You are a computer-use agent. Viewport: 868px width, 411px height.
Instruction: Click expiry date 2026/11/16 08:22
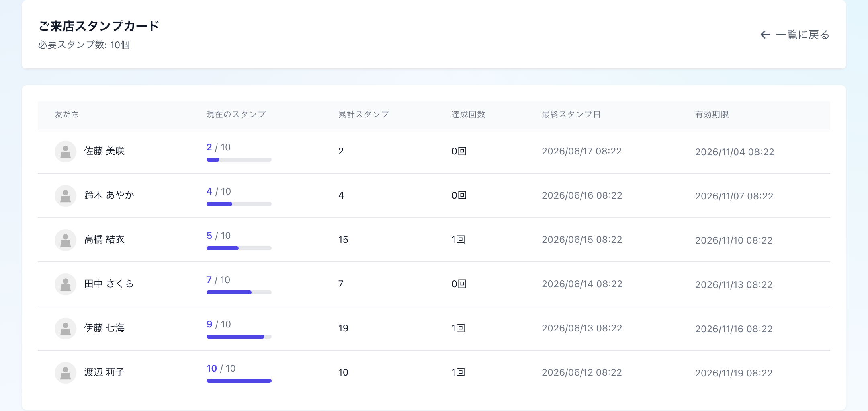pos(734,329)
